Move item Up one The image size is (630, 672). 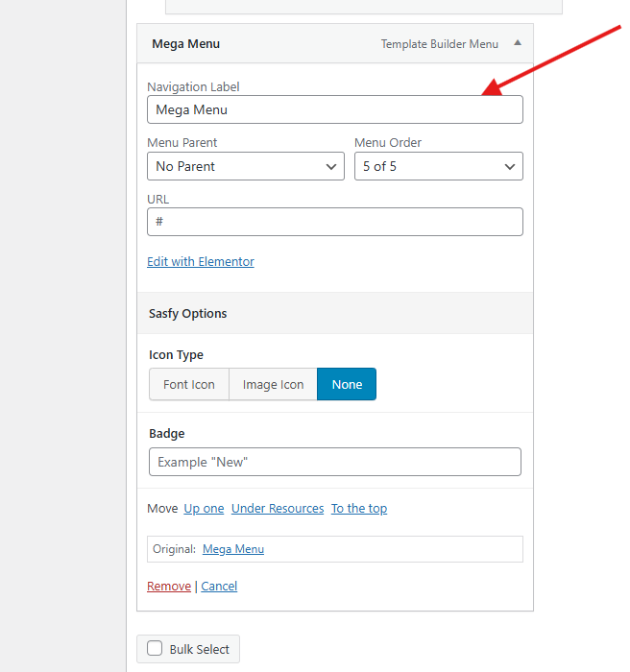point(204,508)
